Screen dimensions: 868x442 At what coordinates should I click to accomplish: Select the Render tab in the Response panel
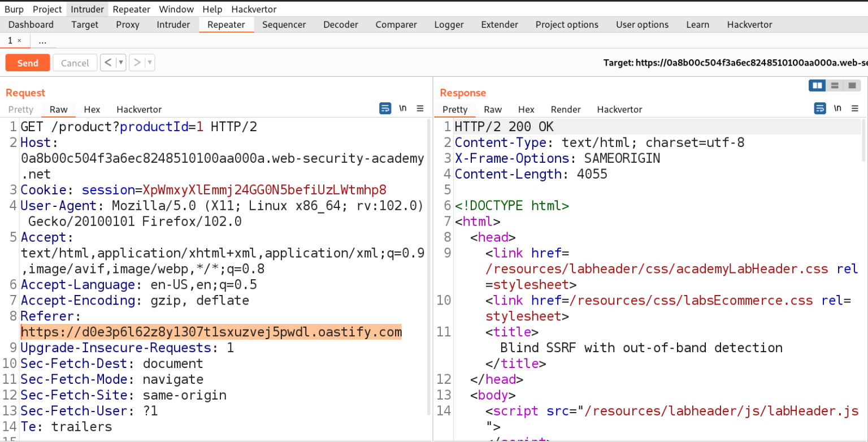[x=565, y=109]
